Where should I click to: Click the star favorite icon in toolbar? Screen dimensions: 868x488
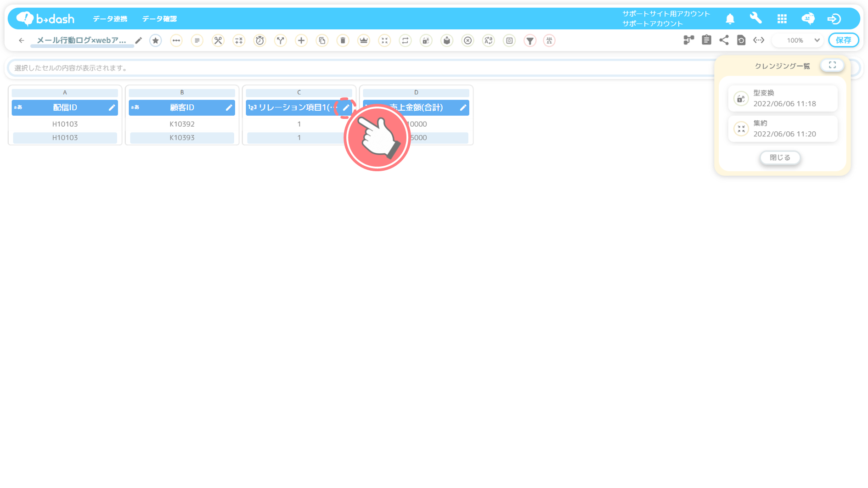pyautogui.click(x=156, y=40)
